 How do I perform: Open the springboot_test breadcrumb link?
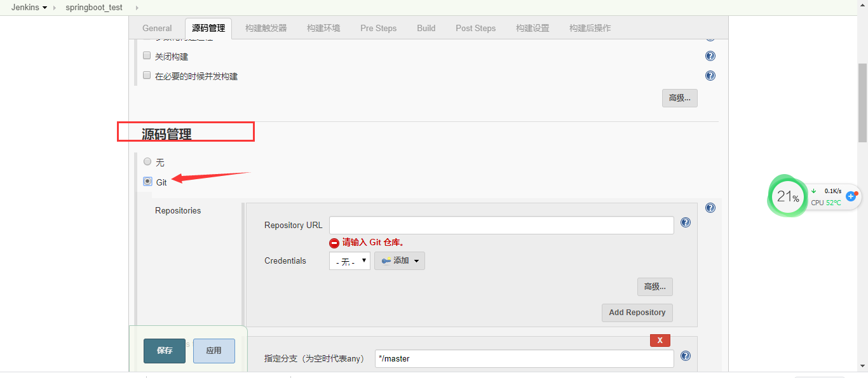pos(94,8)
